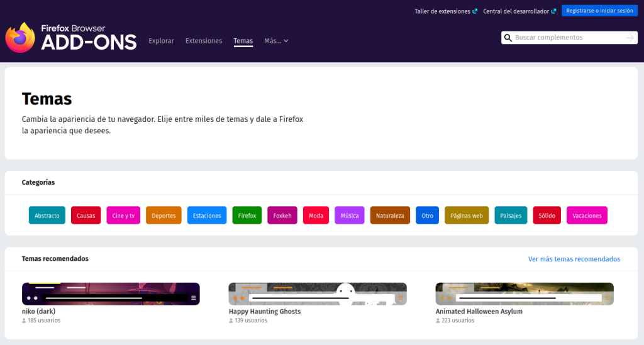Click the Happy Haunting Ghosts title
The height and width of the screenshot is (345, 644).
pyautogui.click(x=265, y=311)
